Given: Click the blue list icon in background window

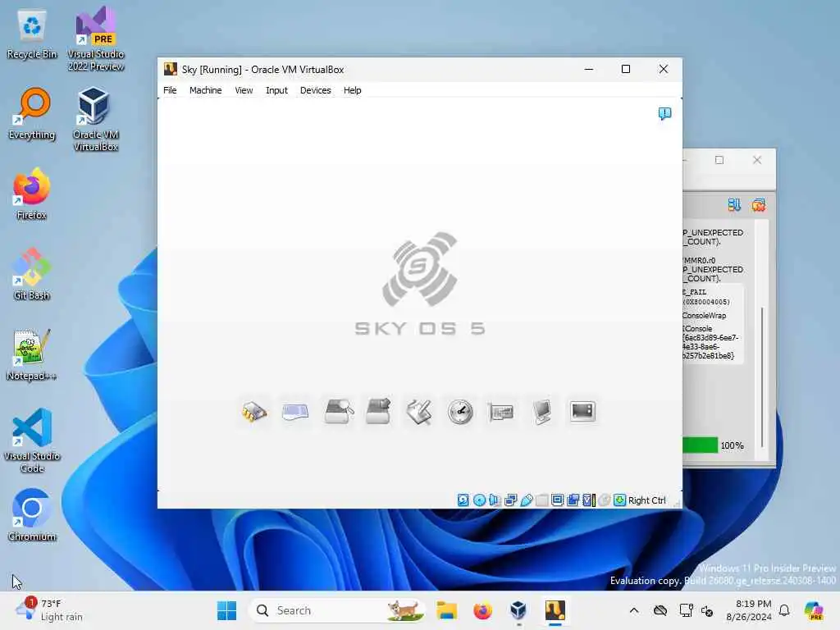Looking at the screenshot, I should pos(734,204).
